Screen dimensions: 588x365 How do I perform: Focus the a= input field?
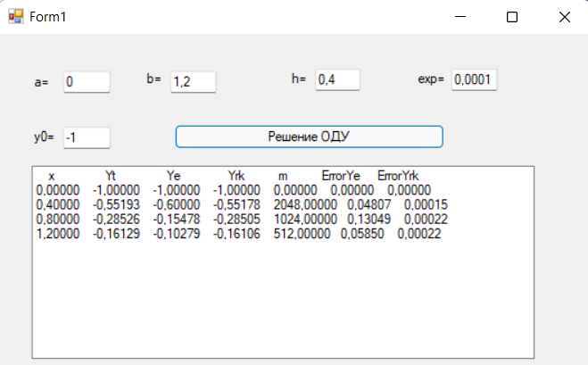pyautogui.click(x=87, y=81)
